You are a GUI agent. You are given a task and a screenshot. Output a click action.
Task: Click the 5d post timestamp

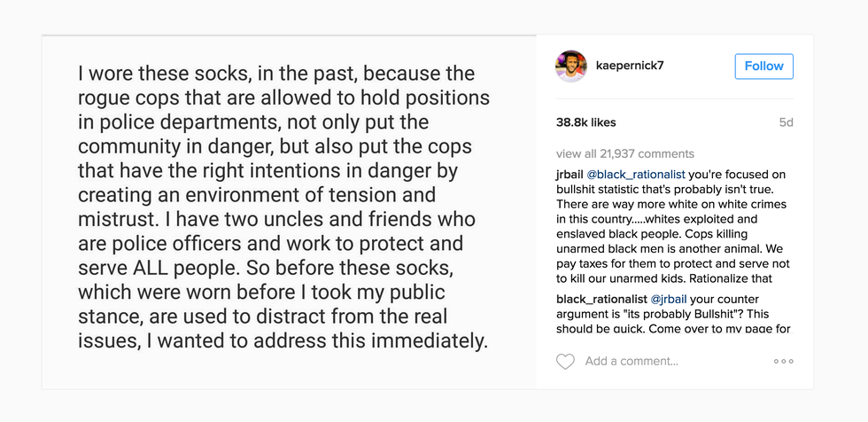[x=786, y=122]
